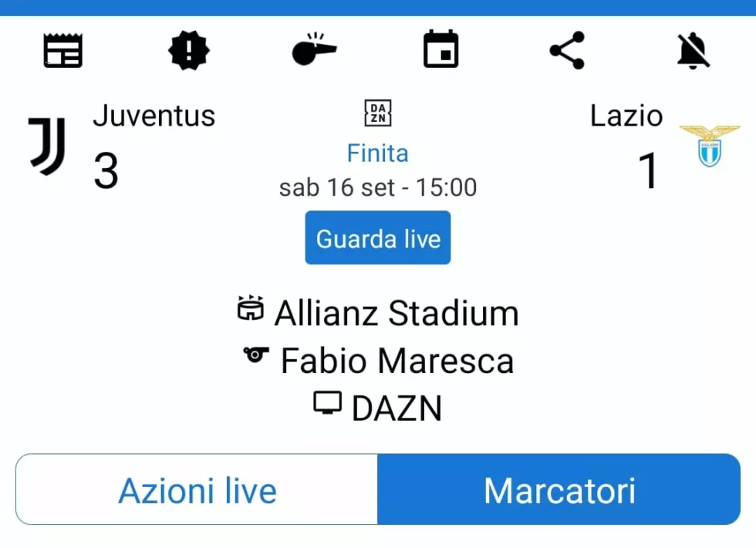Tap the Juventus club crest
This screenshot has width=756, height=548.
point(48,145)
